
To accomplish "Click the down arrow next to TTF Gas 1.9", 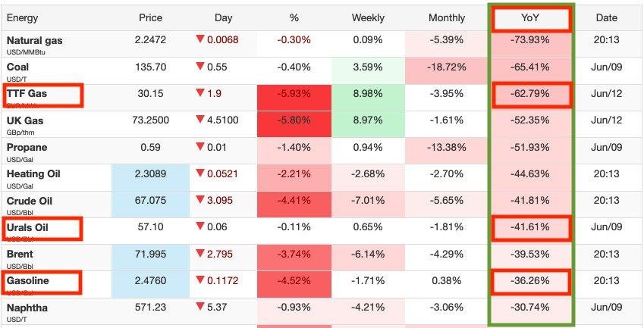I will [x=200, y=93].
